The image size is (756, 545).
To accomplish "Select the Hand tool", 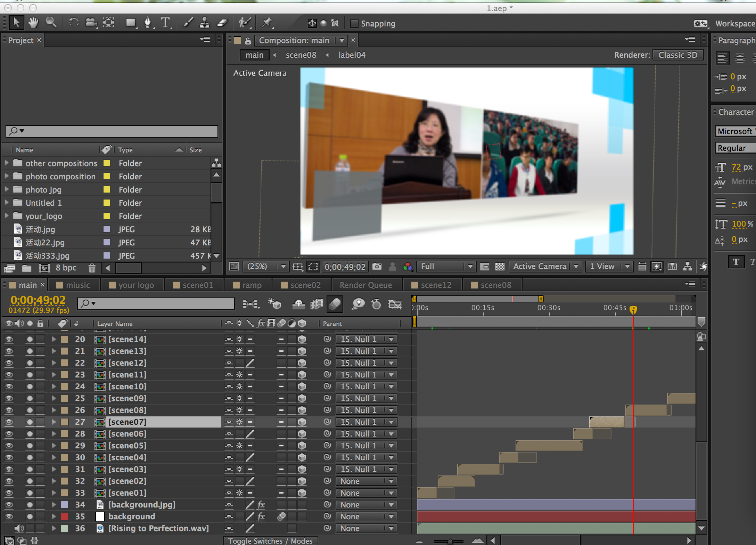I will (x=33, y=23).
